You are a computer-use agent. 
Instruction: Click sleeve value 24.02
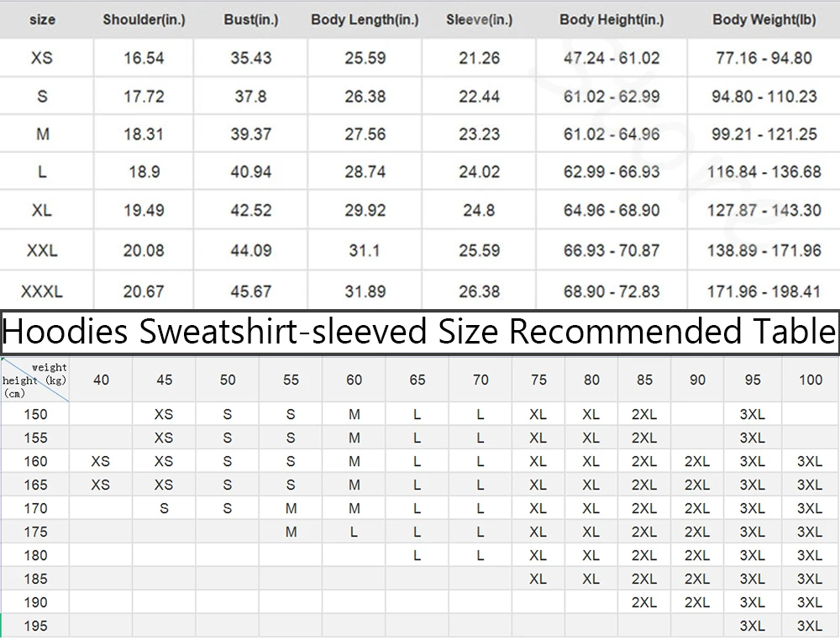coord(479,172)
